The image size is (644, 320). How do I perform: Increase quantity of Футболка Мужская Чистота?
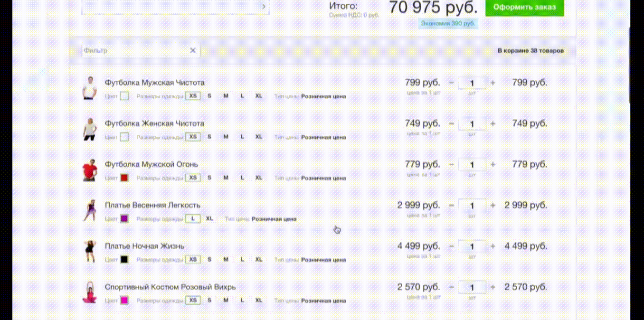point(492,83)
